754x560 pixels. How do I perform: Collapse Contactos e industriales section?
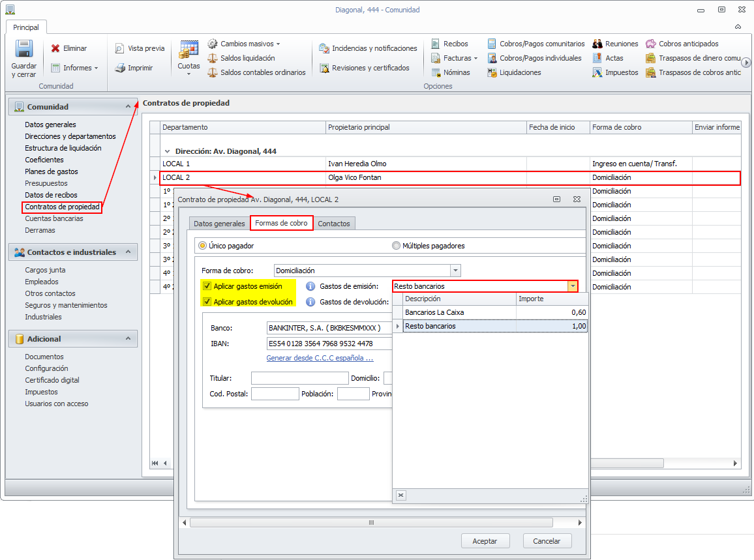pyautogui.click(x=128, y=252)
